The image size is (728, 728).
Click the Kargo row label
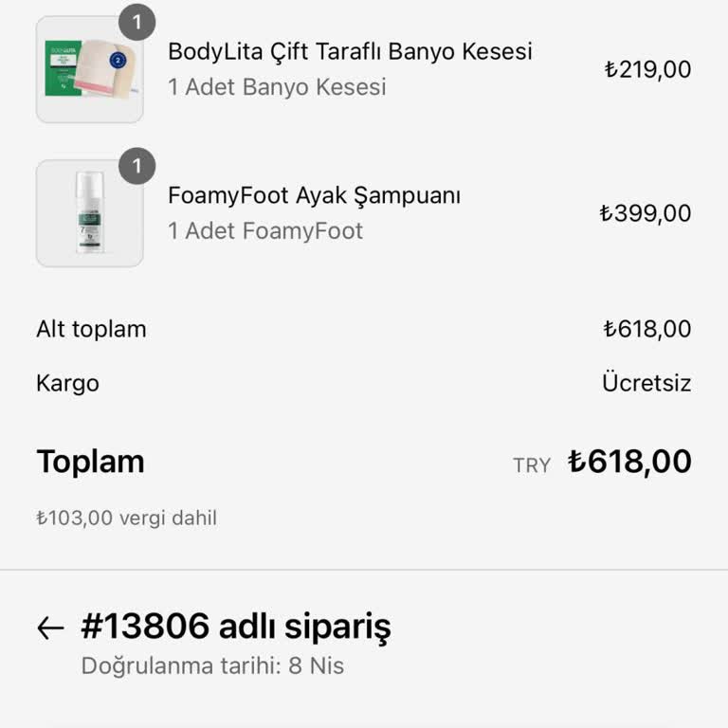click(x=67, y=383)
